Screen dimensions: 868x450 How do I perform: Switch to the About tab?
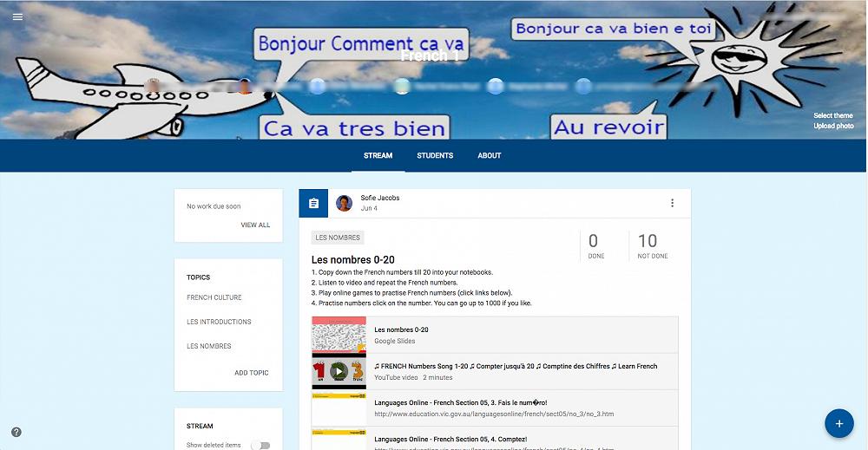point(490,156)
